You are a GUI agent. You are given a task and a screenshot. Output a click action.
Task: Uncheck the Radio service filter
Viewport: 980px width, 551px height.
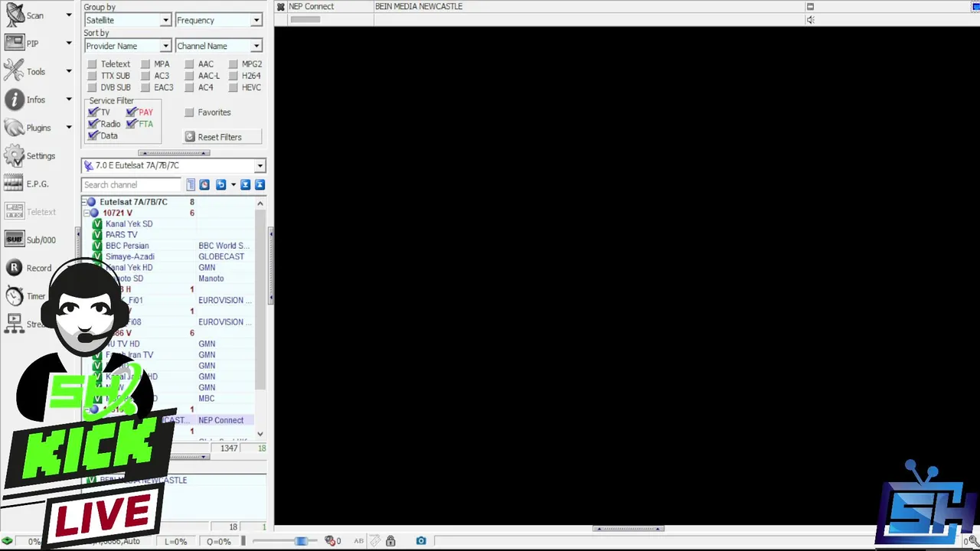pos(93,123)
